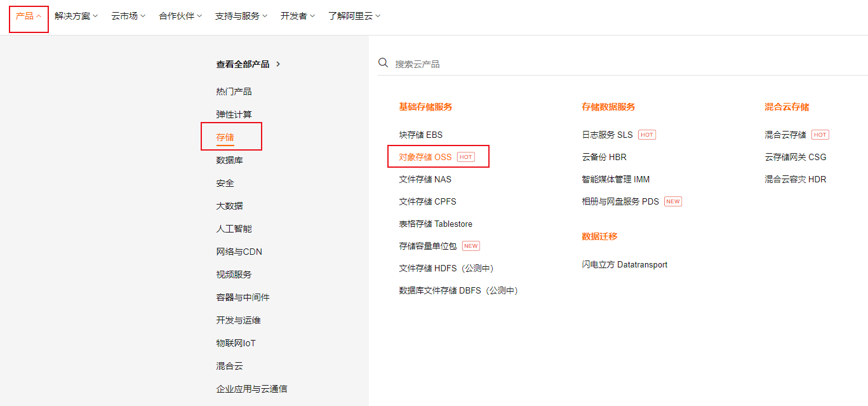
Task: Select 混合云 category in sidebar
Action: coord(229,366)
